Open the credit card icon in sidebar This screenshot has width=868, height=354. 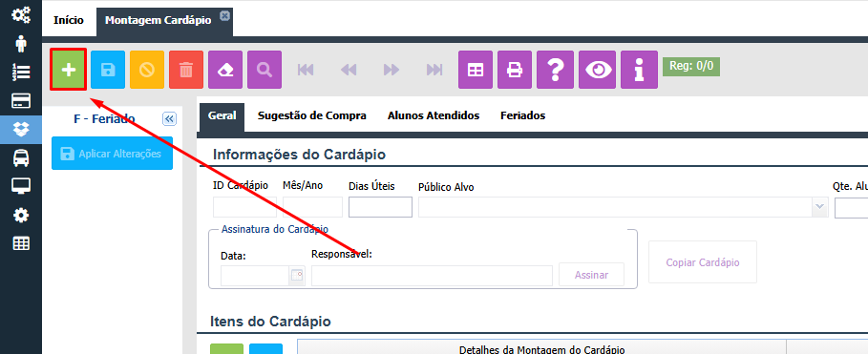coord(21,101)
